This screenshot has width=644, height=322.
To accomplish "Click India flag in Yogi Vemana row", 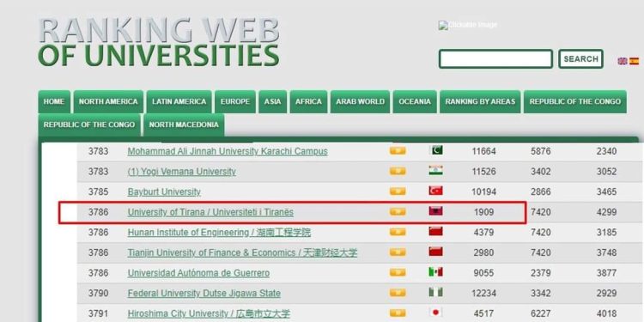I will [435, 171].
